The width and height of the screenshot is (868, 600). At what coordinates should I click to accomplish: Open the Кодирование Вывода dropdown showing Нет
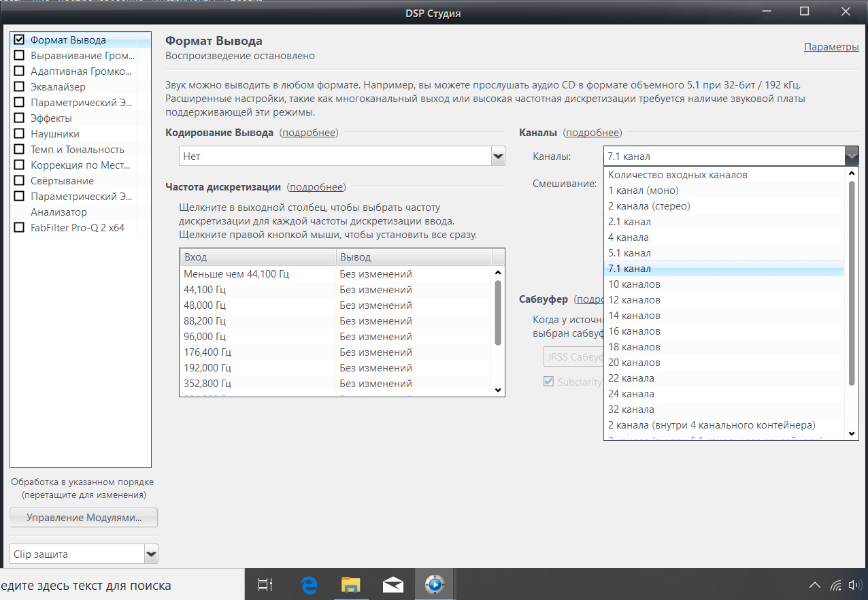click(x=342, y=156)
